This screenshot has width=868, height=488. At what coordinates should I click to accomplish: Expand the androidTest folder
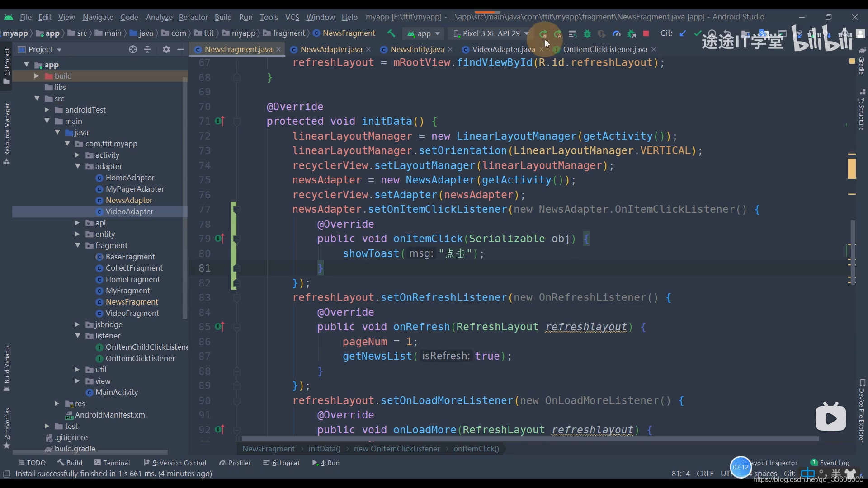47,110
